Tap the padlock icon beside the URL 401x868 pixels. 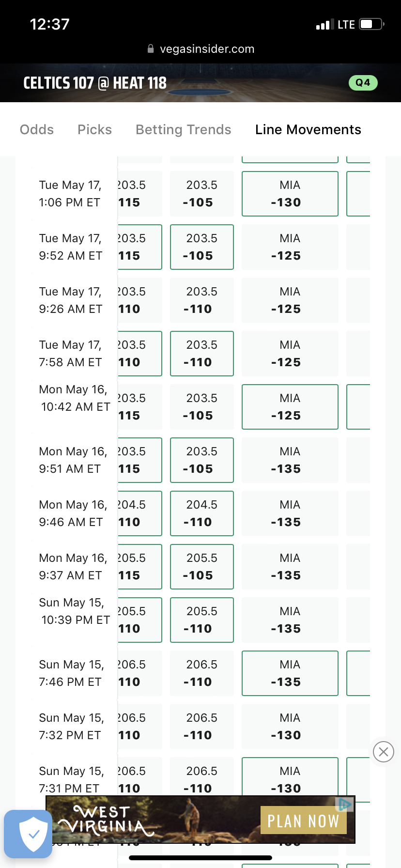151,48
